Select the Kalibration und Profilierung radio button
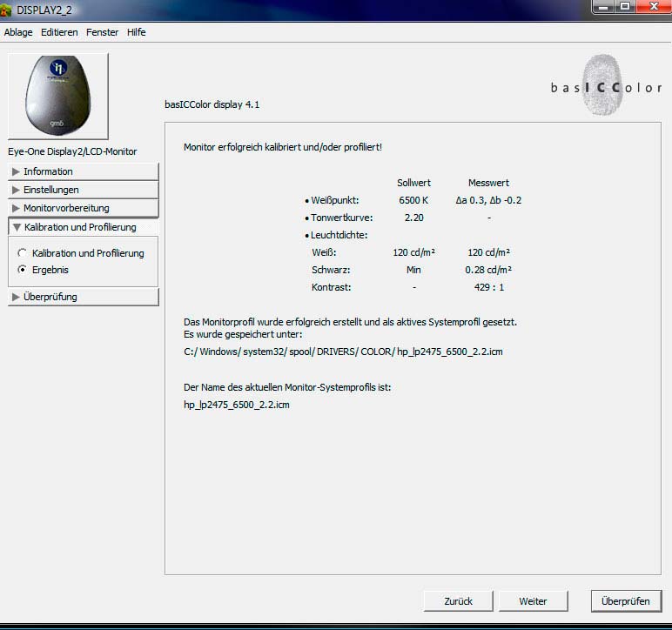This screenshot has height=630, width=672. click(x=23, y=253)
